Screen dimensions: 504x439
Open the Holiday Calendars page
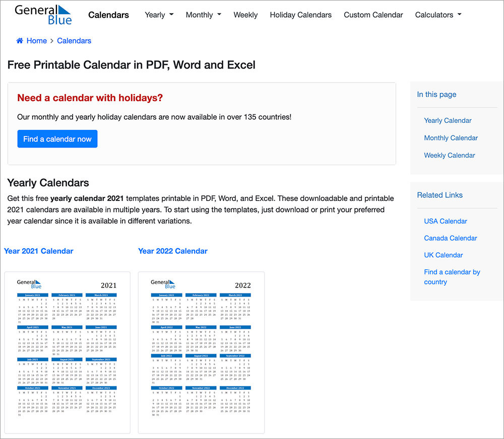[x=300, y=15]
